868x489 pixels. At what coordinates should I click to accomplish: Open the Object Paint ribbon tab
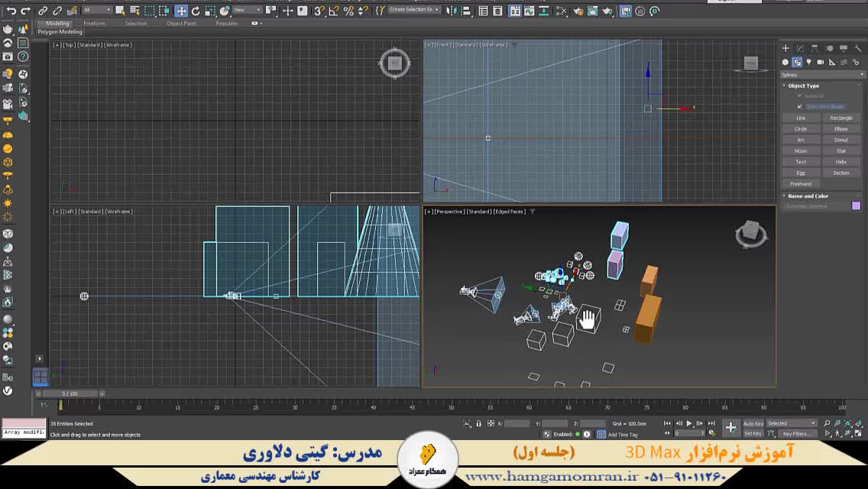[x=181, y=24]
